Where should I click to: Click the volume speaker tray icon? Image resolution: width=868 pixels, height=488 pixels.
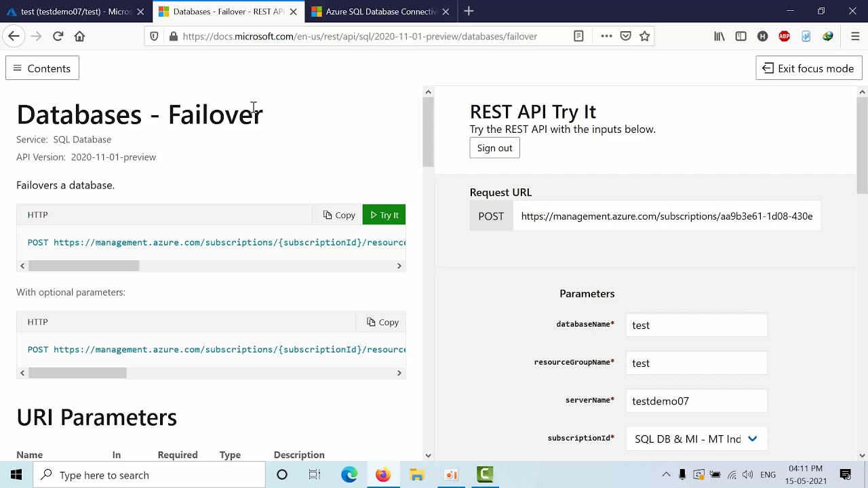pos(747,475)
